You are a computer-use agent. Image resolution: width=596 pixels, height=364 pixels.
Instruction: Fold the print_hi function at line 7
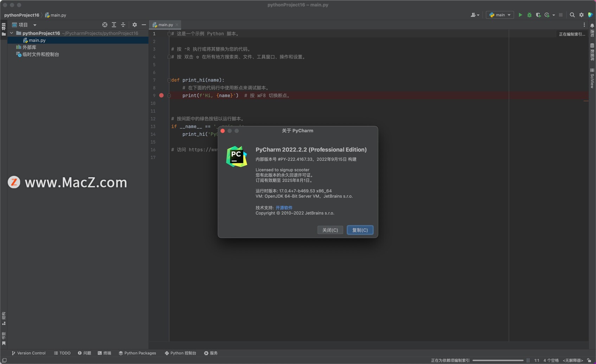pyautogui.click(x=169, y=80)
